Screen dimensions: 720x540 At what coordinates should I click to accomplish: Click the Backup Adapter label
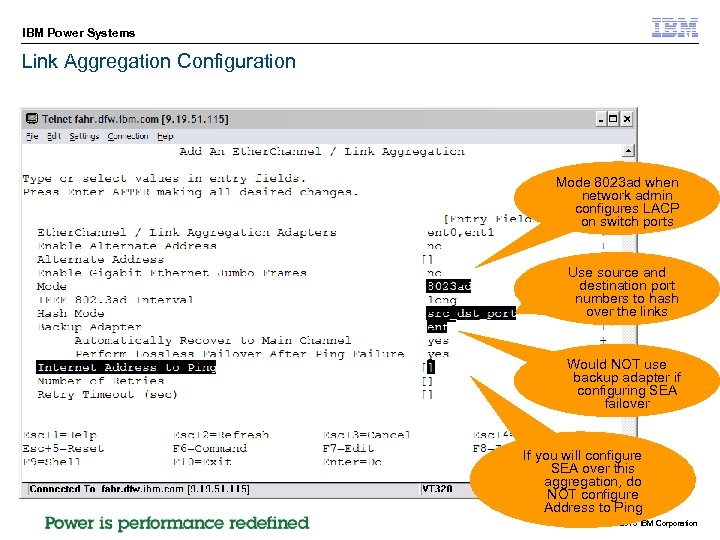(x=90, y=327)
